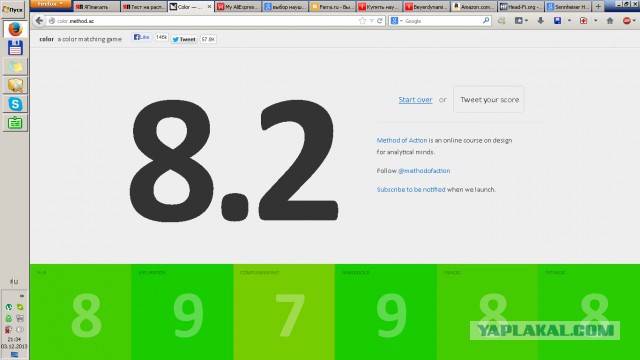Bookmark this page with the star icon
This screenshot has height=360, width=640.
[x=362, y=21]
